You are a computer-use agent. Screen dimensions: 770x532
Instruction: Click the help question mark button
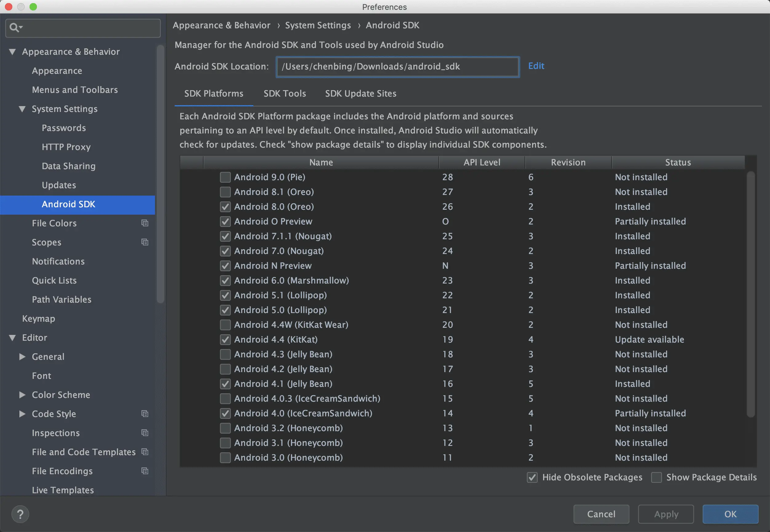click(x=20, y=514)
